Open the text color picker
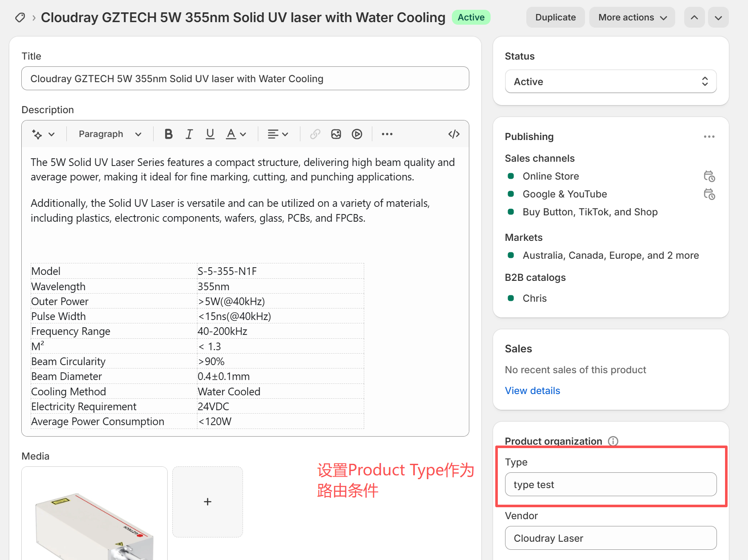The height and width of the screenshot is (560, 748). [x=236, y=134]
